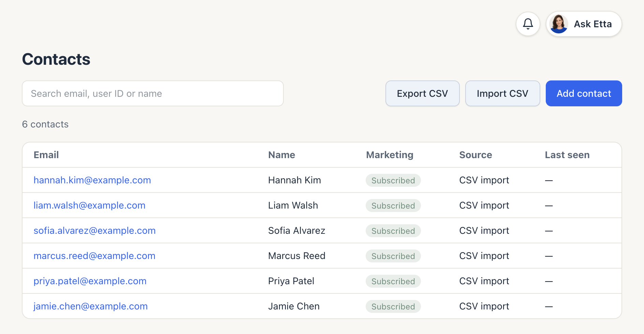This screenshot has height=334, width=644.
Task: Select the name Liam Walsh
Action: tap(293, 205)
